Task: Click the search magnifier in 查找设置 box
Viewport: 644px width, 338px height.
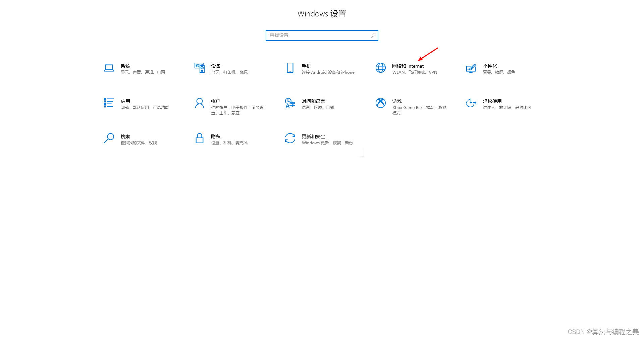Action: 373,35
